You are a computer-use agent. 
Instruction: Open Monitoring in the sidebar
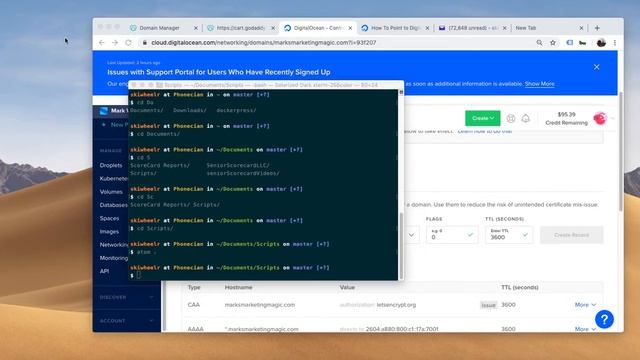pyautogui.click(x=113, y=258)
